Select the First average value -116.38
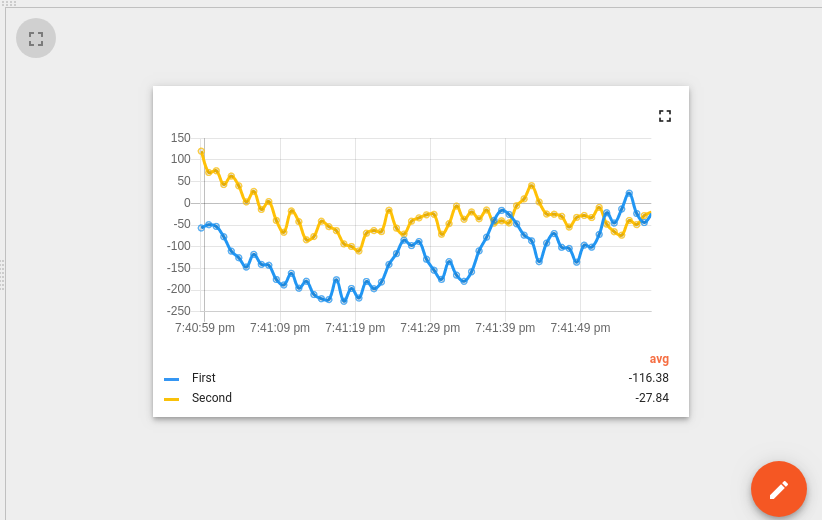Viewport: 822px width, 520px height. point(648,378)
